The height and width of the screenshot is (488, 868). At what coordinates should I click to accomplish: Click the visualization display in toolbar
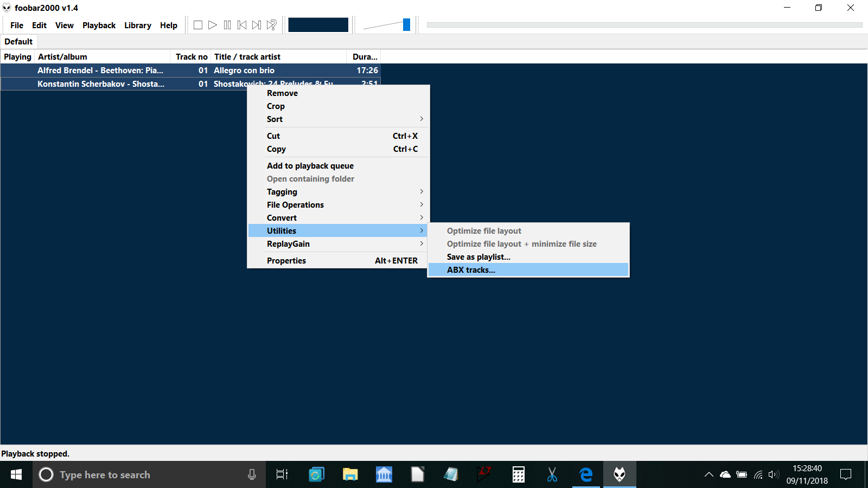tap(318, 25)
